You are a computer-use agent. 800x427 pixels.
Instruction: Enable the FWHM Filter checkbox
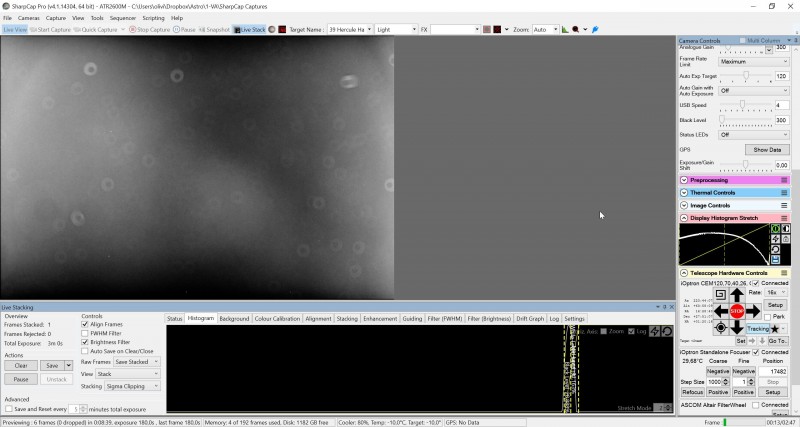pos(85,333)
